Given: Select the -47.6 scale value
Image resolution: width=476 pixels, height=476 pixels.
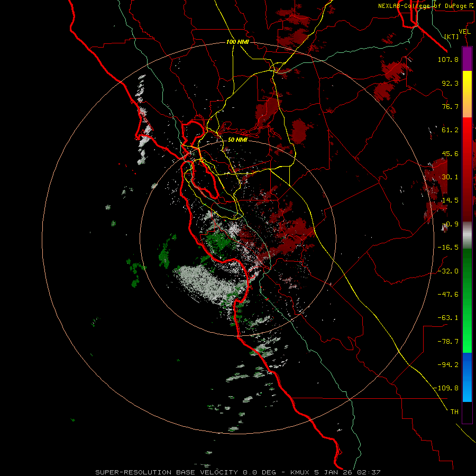Looking at the screenshot, I should (x=448, y=295).
